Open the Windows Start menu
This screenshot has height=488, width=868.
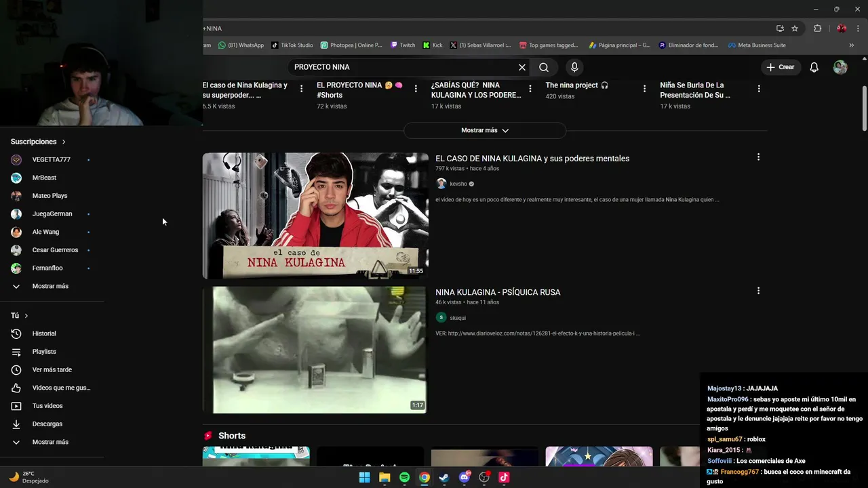(364, 477)
